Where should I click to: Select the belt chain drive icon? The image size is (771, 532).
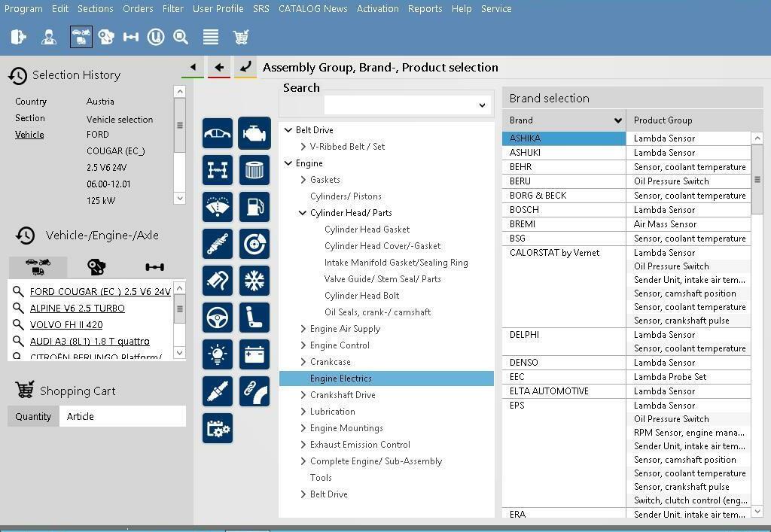(x=254, y=391)
